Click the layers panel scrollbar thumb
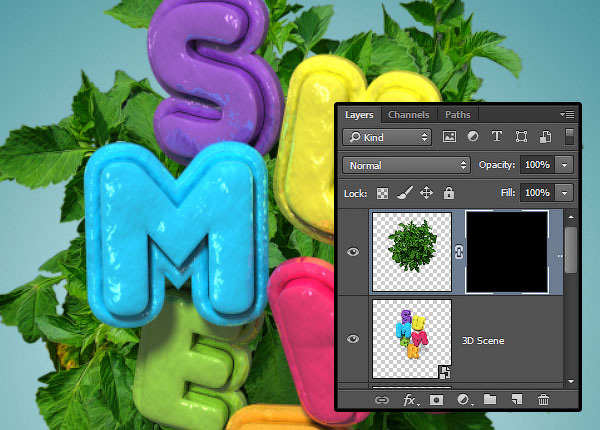Image resolution: width=600 pixels, height=430 pixels. click(x=571, y=250)
